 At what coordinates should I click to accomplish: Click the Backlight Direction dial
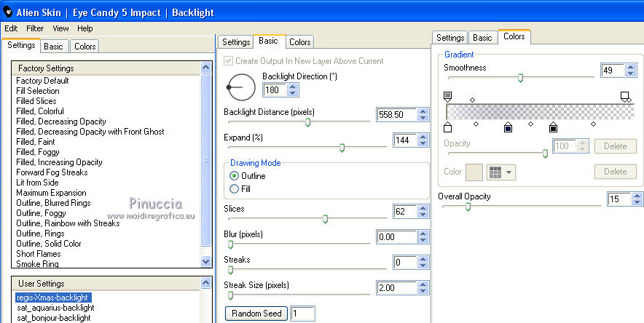pos(242,87)
